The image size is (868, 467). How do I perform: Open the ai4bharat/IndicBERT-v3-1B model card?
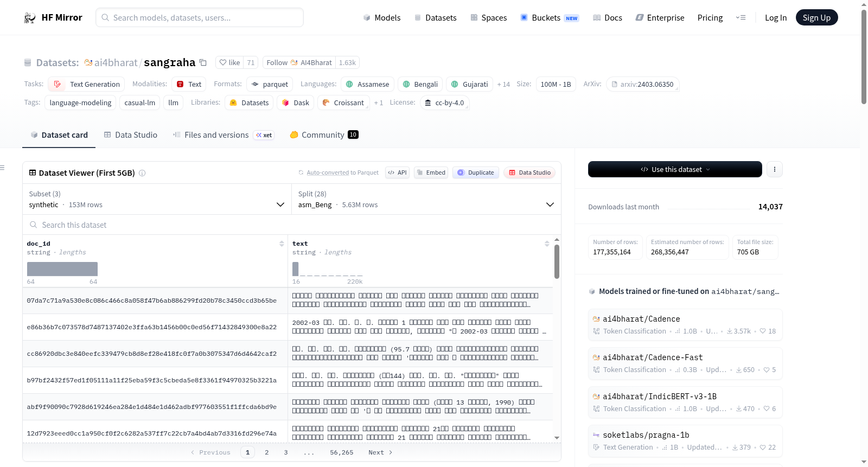click(685, 402)
